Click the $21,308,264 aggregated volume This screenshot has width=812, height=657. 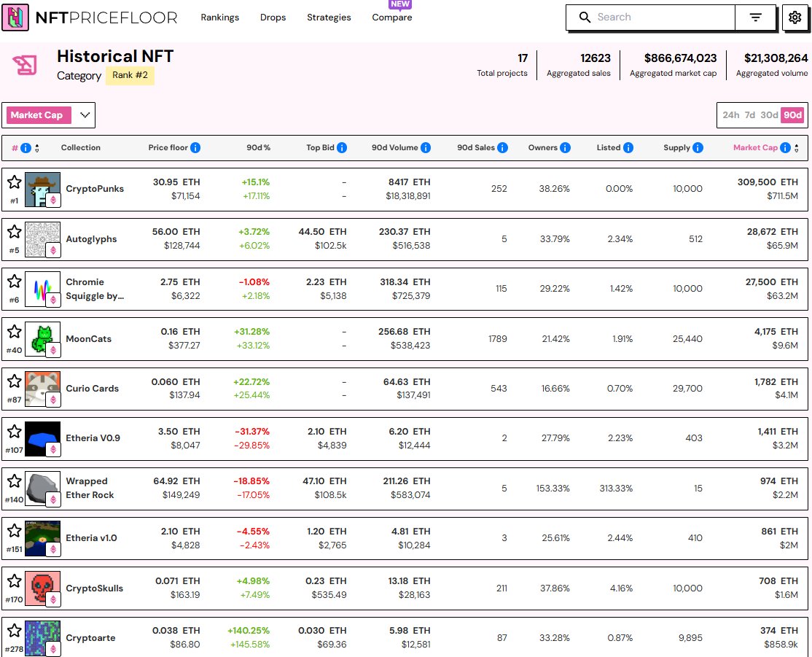776,58
